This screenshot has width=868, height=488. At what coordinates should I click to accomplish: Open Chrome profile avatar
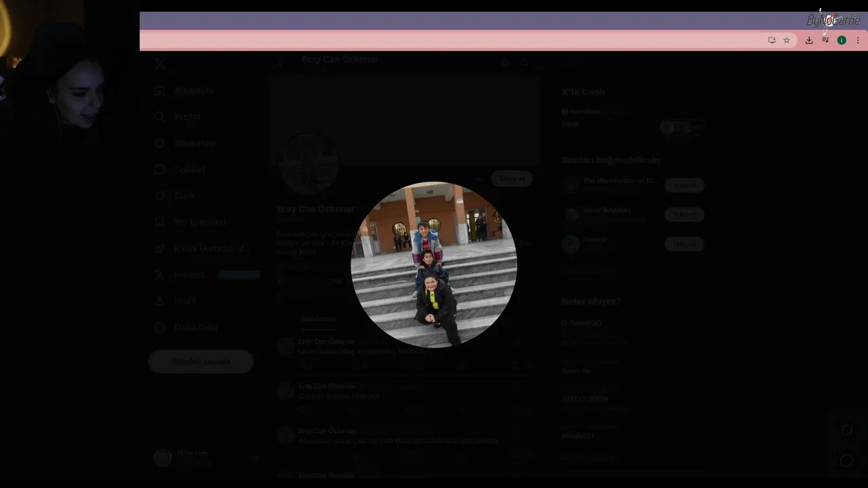click(x=842, y=40)
